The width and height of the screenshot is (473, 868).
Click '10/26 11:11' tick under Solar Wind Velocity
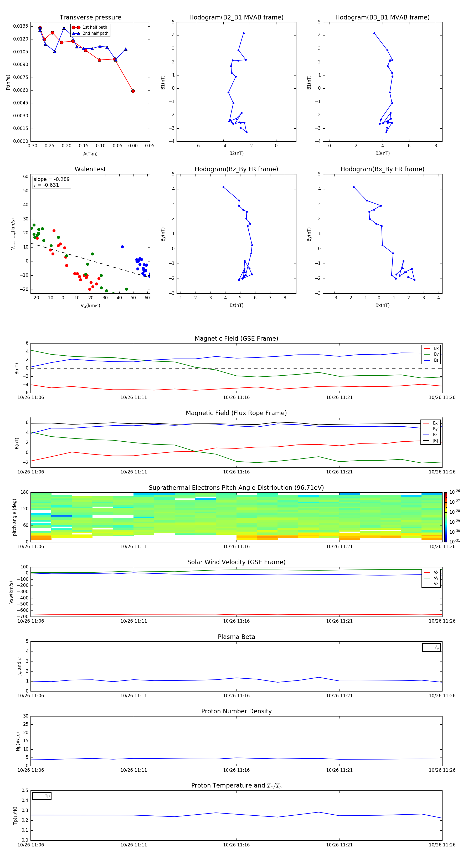134,621
